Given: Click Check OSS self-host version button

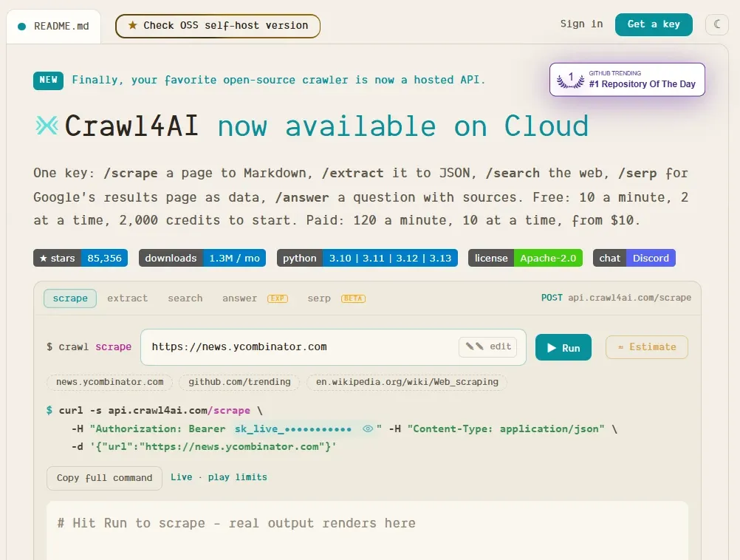Looking at the screenshot, I should (x=218, y=26).
